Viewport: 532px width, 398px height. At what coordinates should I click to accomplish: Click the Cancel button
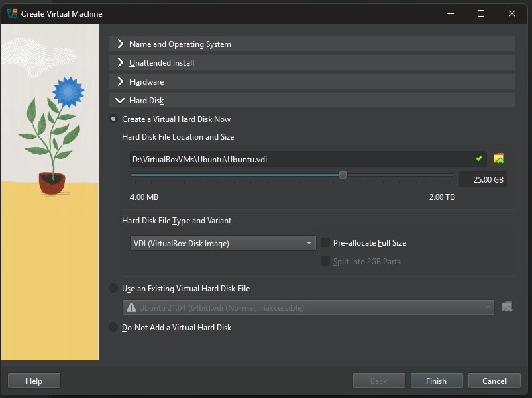click(494, 381)
